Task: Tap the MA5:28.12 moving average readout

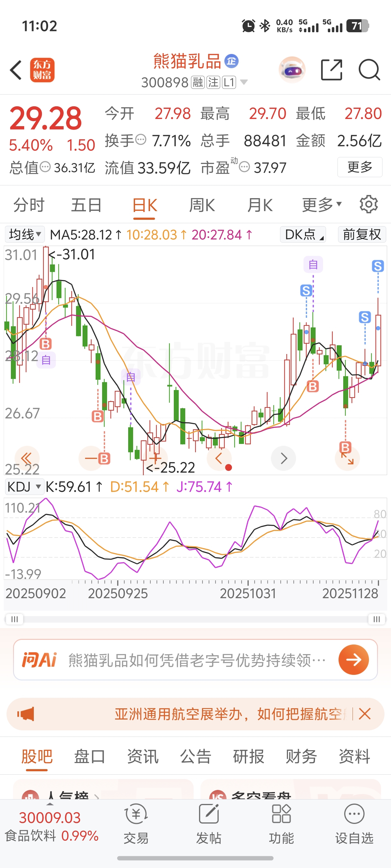Action: coord(86,235)
